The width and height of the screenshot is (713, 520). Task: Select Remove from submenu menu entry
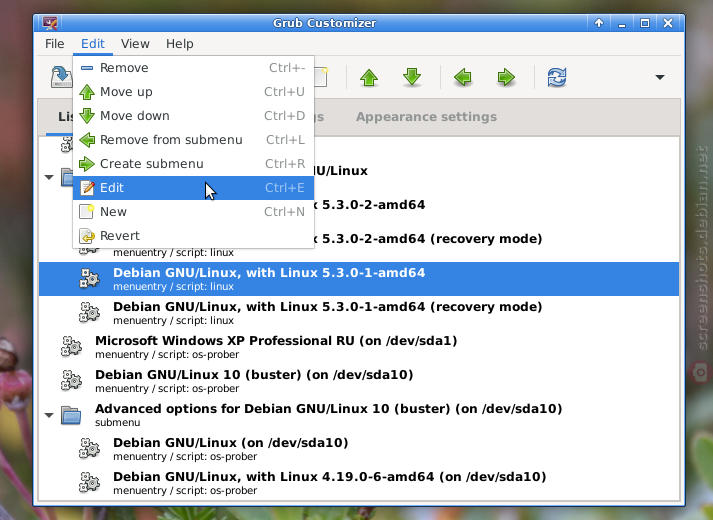193,140
